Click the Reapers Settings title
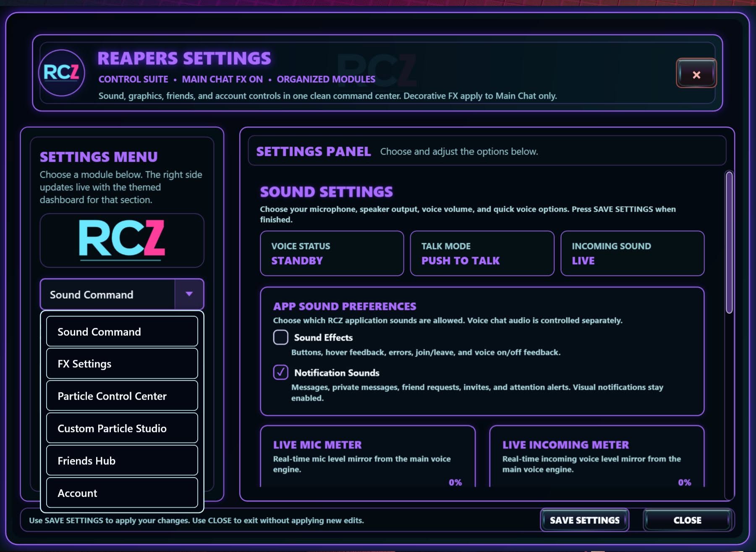Viewport: 756px width, 552px height. pos(184,58)
